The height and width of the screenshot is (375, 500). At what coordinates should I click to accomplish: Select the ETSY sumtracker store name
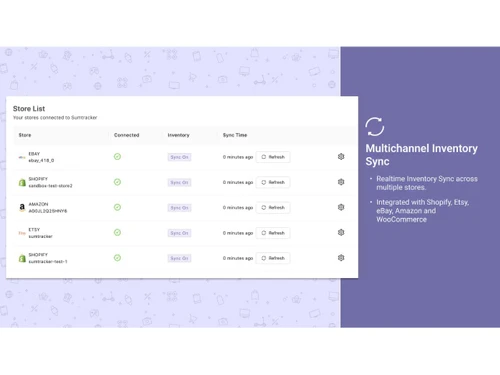tap(40, 236)
